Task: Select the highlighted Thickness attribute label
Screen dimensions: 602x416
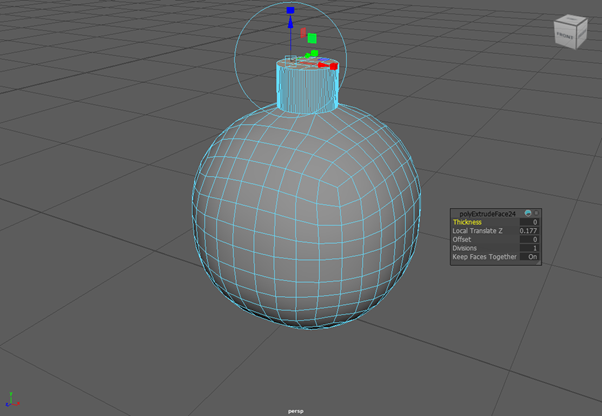Action: click(x=468, y=222)
